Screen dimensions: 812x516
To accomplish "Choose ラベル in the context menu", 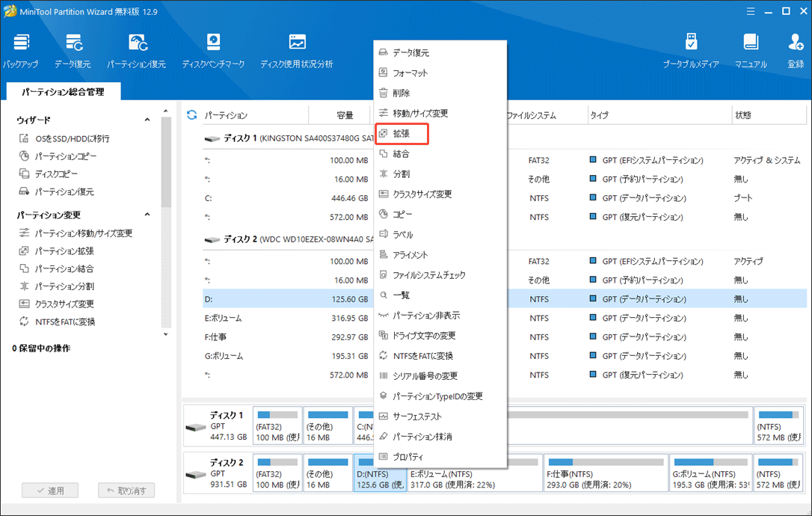I will coord(440,234).
